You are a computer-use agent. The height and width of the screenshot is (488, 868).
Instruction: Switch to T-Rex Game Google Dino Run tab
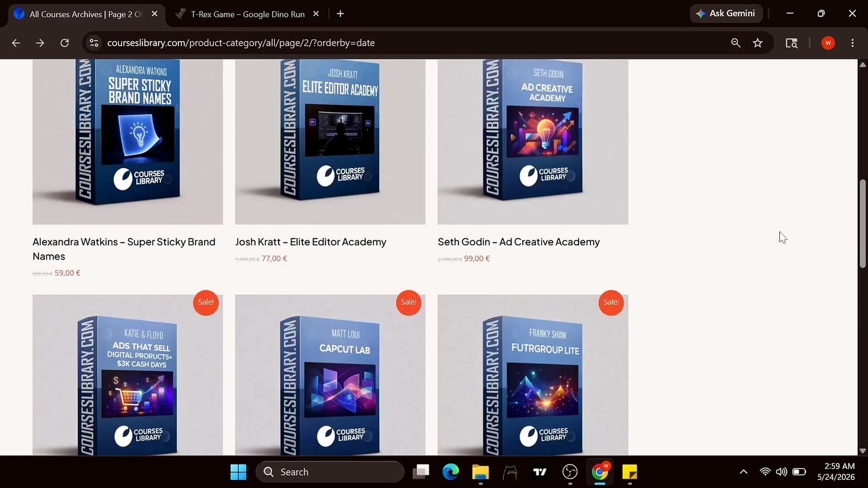click(x=248, y=14)
